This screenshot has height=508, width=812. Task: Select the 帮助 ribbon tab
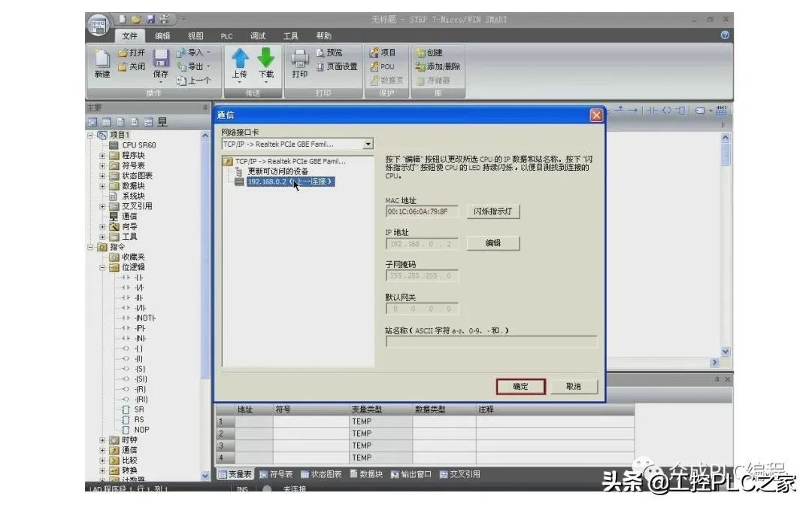[x=323, y=36]
